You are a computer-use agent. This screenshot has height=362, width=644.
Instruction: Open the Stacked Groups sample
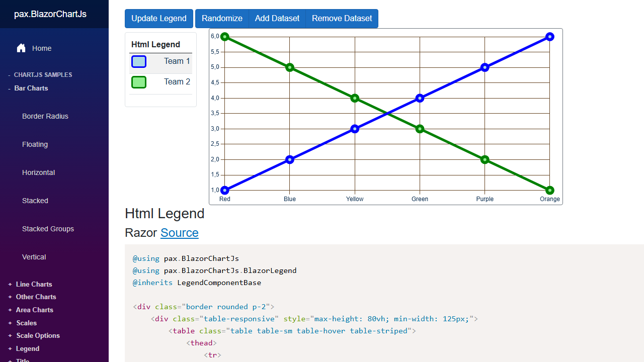(x=48, y=229)
